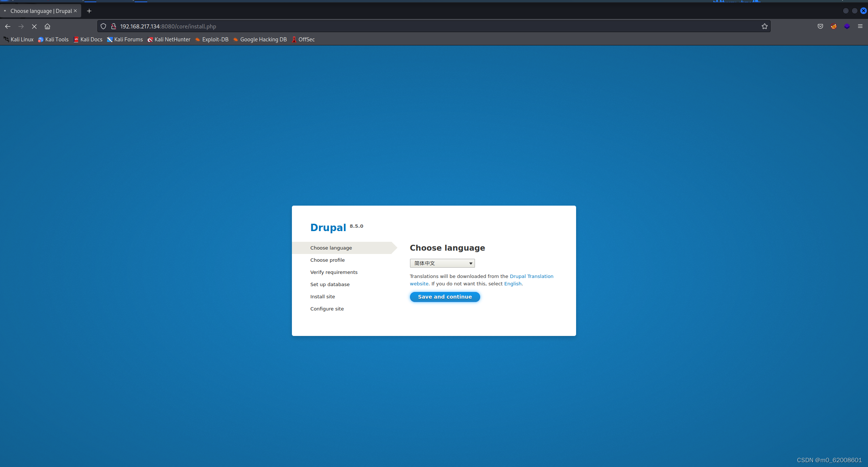Click the purple extension icon in toolbar
This screenshot has height=467, width=868.
pyautogui.click(x=847, y=26)
